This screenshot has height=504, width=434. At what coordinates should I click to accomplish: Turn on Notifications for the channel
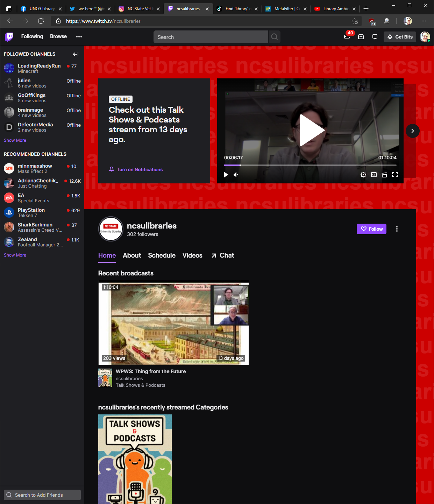tap(136, 169)
